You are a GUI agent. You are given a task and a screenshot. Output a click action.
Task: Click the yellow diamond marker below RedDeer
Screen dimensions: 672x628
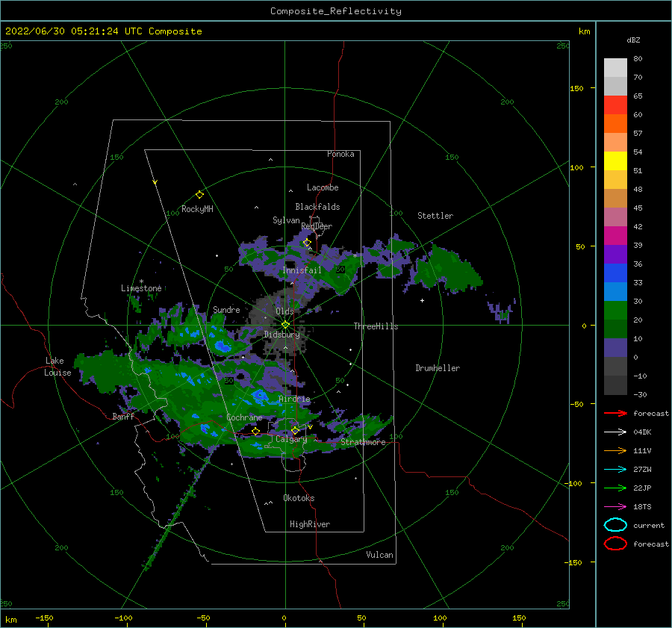tap(307, 243)
